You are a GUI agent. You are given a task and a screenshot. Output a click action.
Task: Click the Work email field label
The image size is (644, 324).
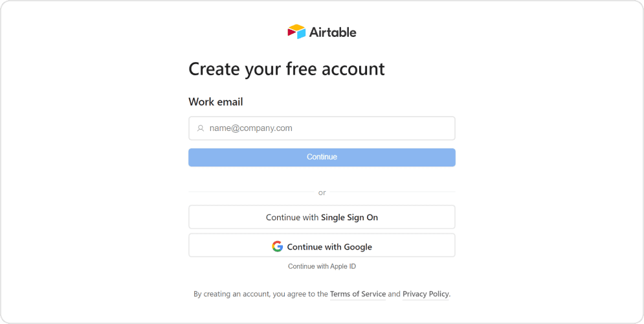tap(216, 102)
